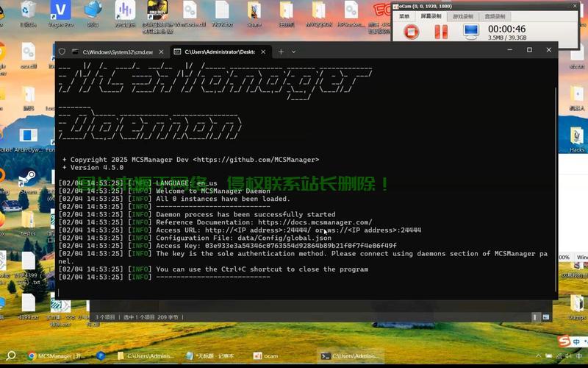This screenshot has height=368, width=588.
Task: Select the Recycle Bin desktop icon
Action: point(28,14)
